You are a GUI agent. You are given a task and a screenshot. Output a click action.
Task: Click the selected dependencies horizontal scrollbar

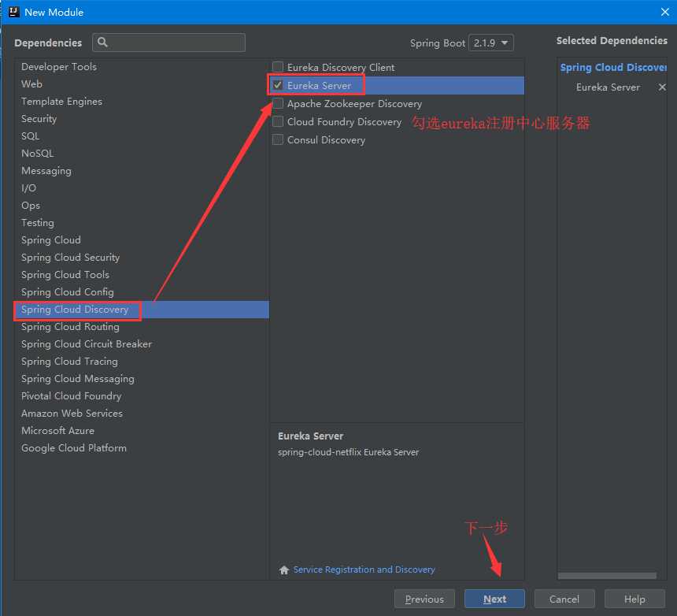tap(607, 575)
